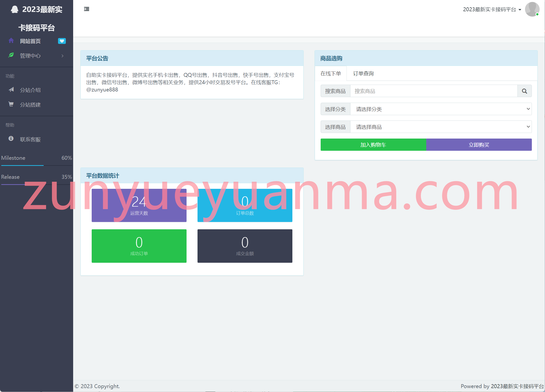Click the magnifier search button for products
This screenshot has height=392, width=545.
point(525,91)
